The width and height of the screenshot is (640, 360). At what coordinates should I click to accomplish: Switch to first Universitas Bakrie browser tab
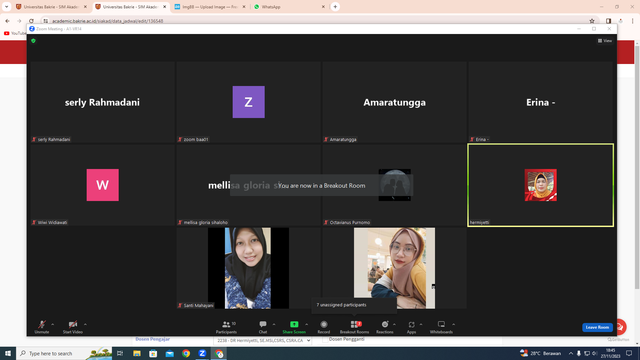[51, 7]
